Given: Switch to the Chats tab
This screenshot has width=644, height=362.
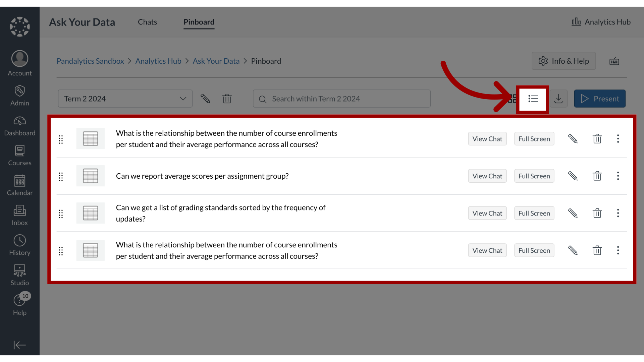Looking at the screenshot, I should pyautogui.click(x=147, y=22).
